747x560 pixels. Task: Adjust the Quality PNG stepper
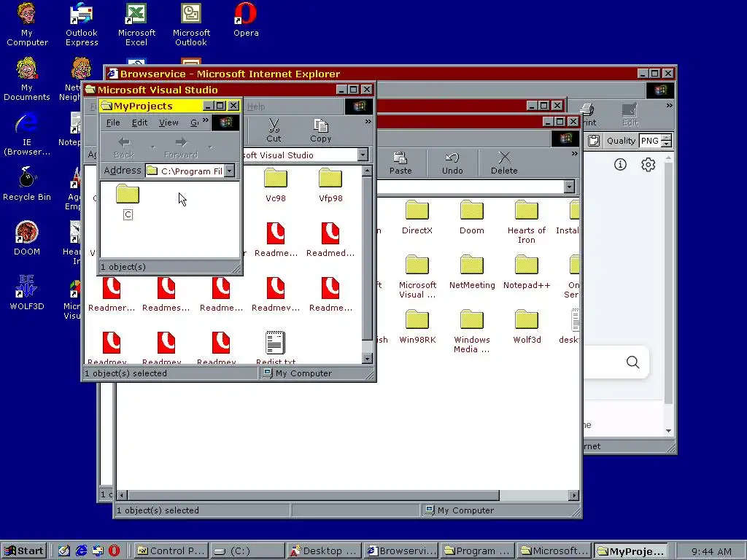tap(667, 141)
